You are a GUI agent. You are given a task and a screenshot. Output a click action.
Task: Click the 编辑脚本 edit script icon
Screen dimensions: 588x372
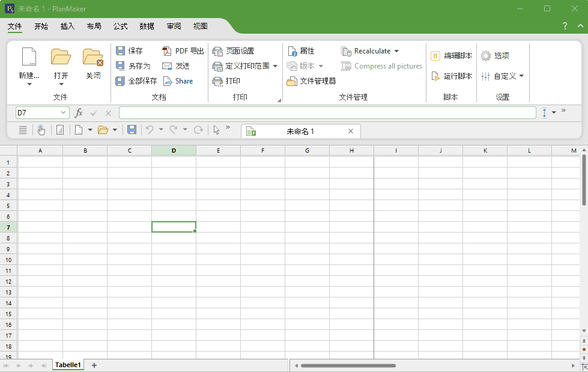pos(435,56)
